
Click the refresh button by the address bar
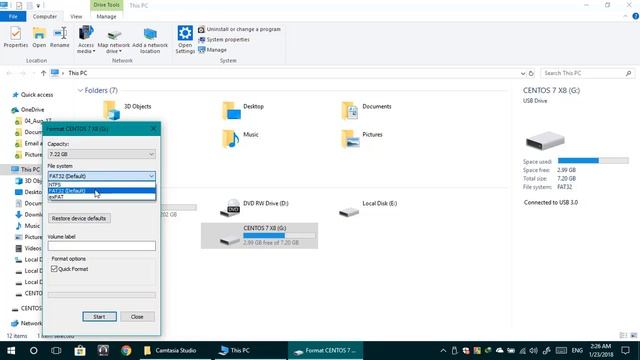531,73
